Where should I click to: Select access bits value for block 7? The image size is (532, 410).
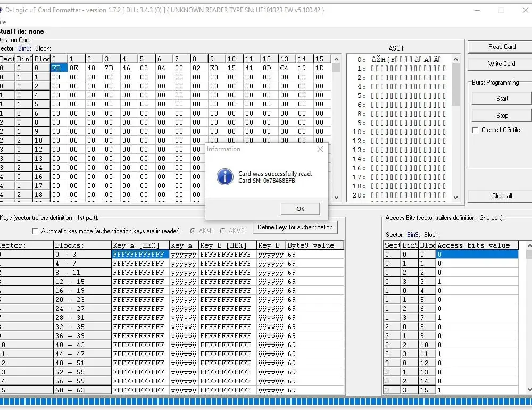point(477,317)
